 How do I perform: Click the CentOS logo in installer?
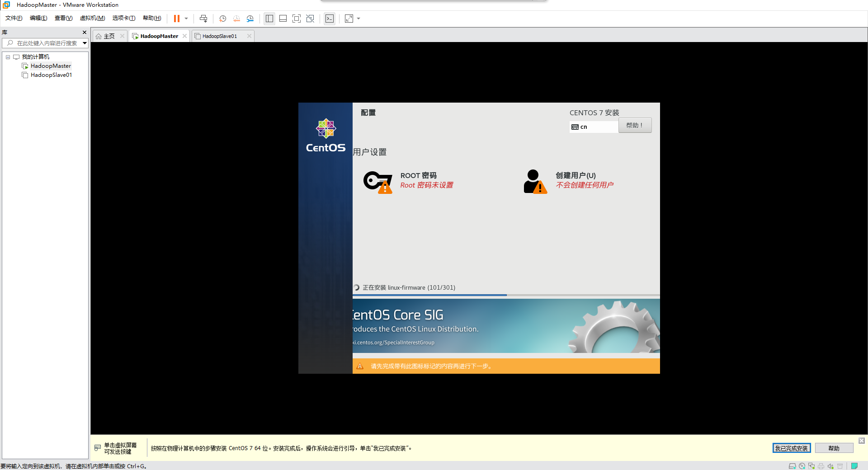[325, 135]
